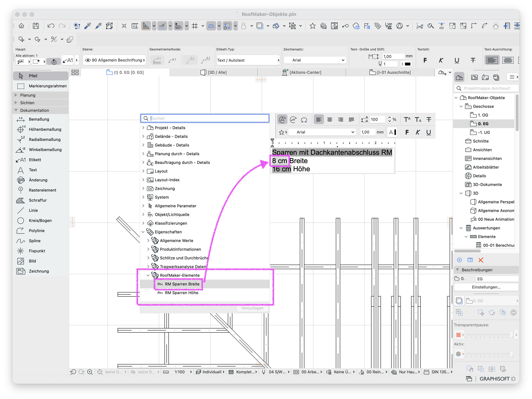Toggle underline U in text editor palette
This screenshot has width=532, height=399.
click(x=428, y=132)
